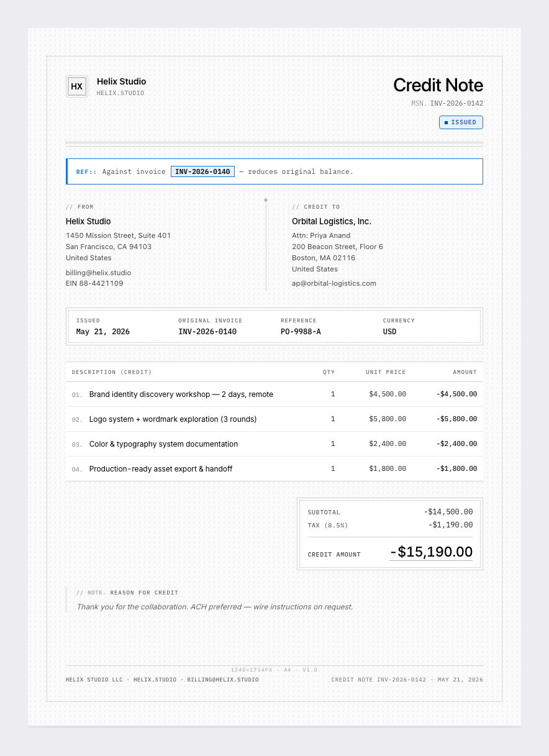Click the Credit Note title
This screenshot has height=756, width=549.
tap(438, 85)
